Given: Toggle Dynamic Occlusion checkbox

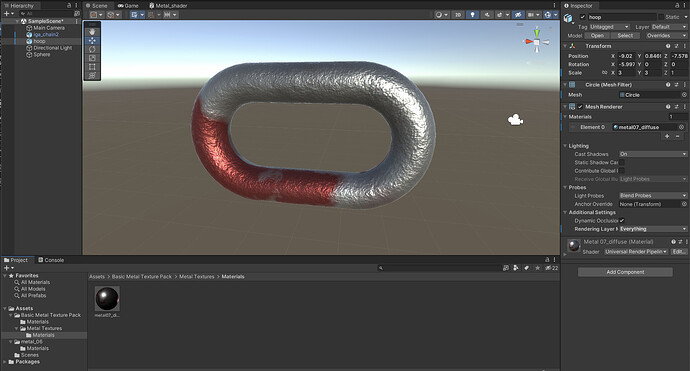Looking at the screenshot, I should pyautogui.click(x=622, y=220).
